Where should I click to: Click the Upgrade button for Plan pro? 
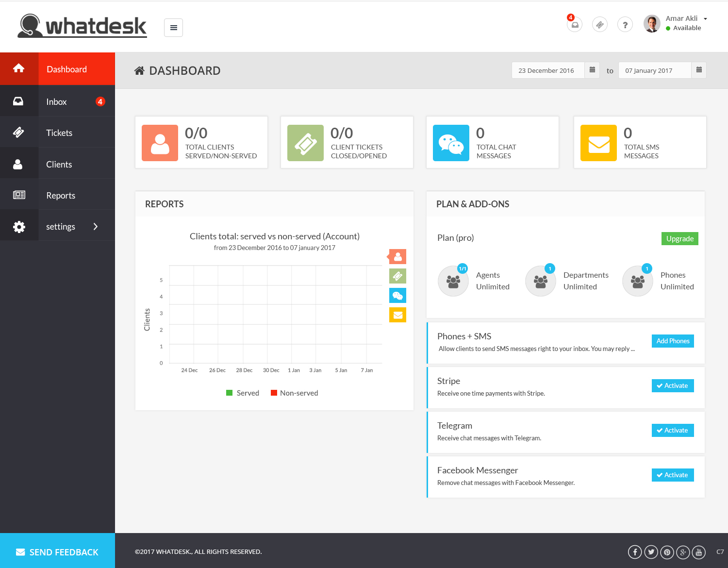(679, 238)
